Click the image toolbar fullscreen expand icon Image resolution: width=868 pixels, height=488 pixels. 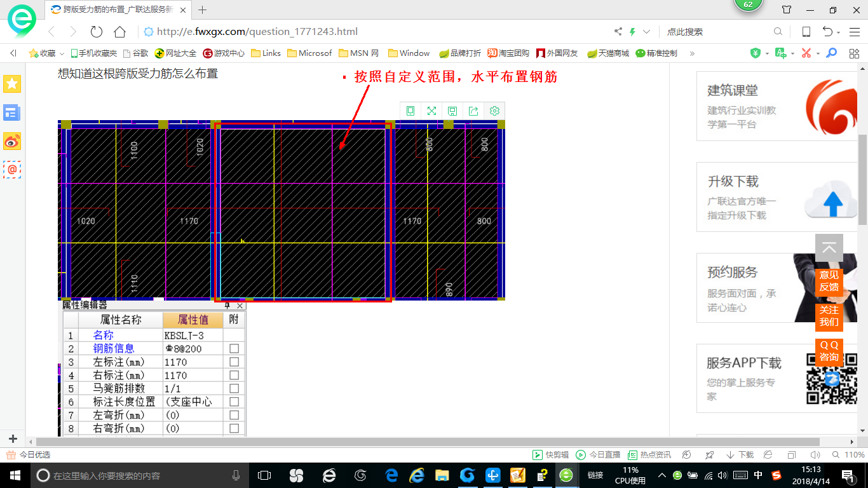431,111
